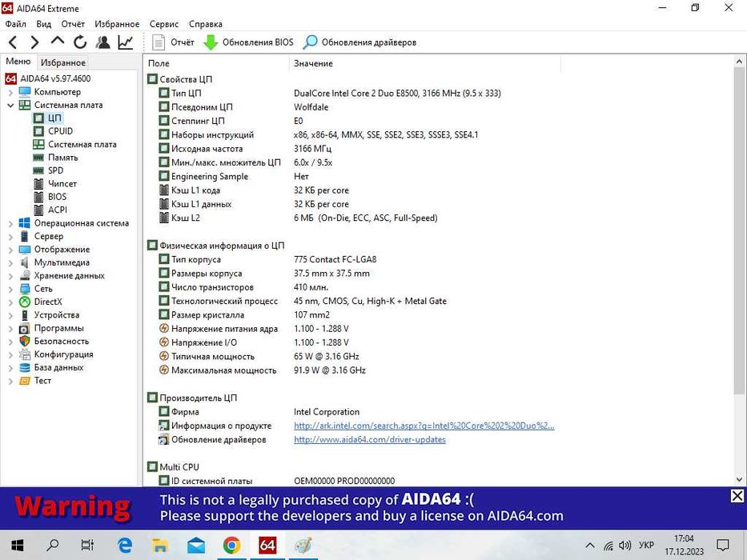Open the Вид menu

point(43,24)
